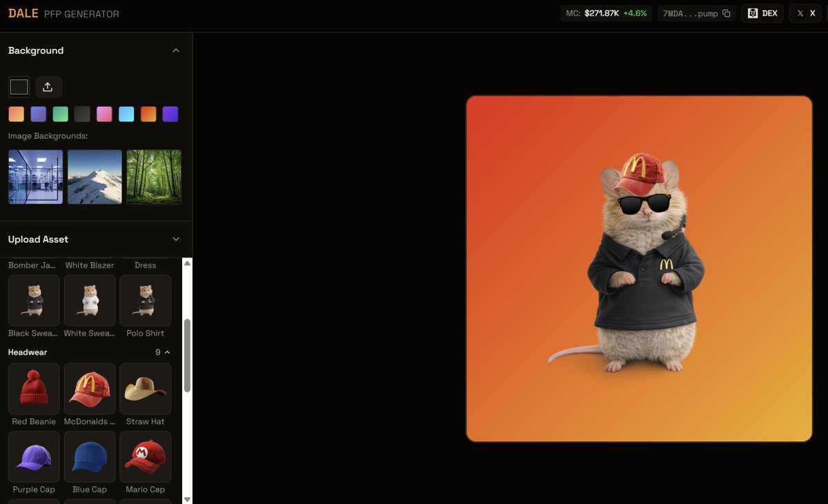The height and width of the screenshot is (504, 828).
Task: Select the Straw Hat headwear item
Action: pyautogui.click(x=145, y=387)
